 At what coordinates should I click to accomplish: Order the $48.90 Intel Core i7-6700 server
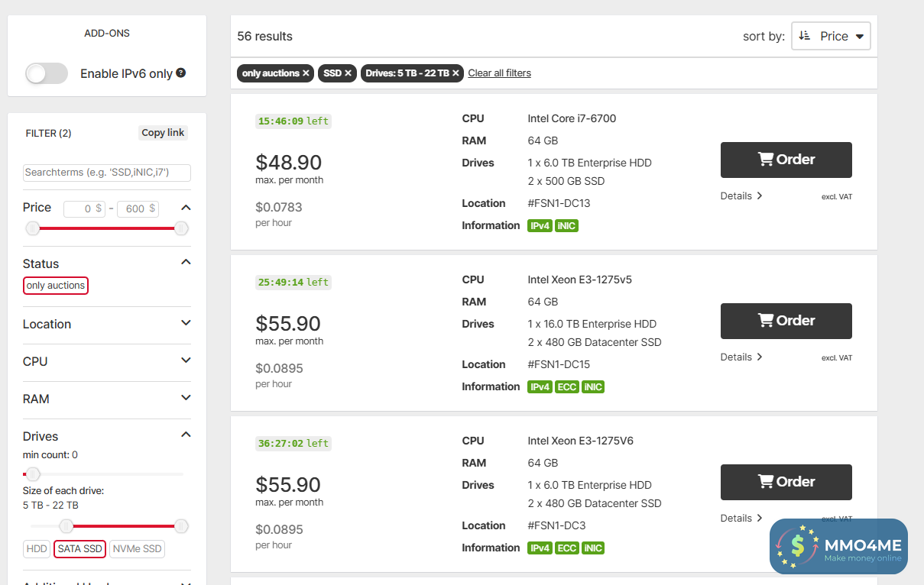(x=786, y=160)
